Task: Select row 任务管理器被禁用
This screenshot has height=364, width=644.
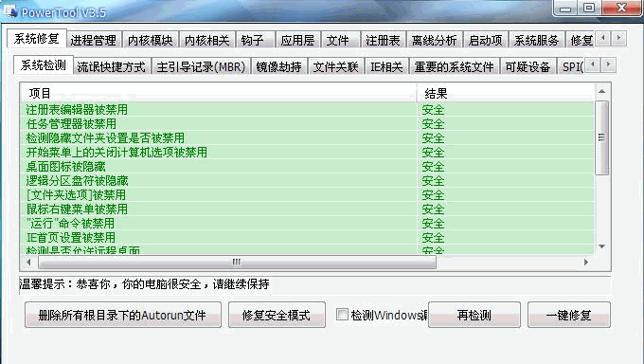Action: pyautogui.click(x=307, y=124)
